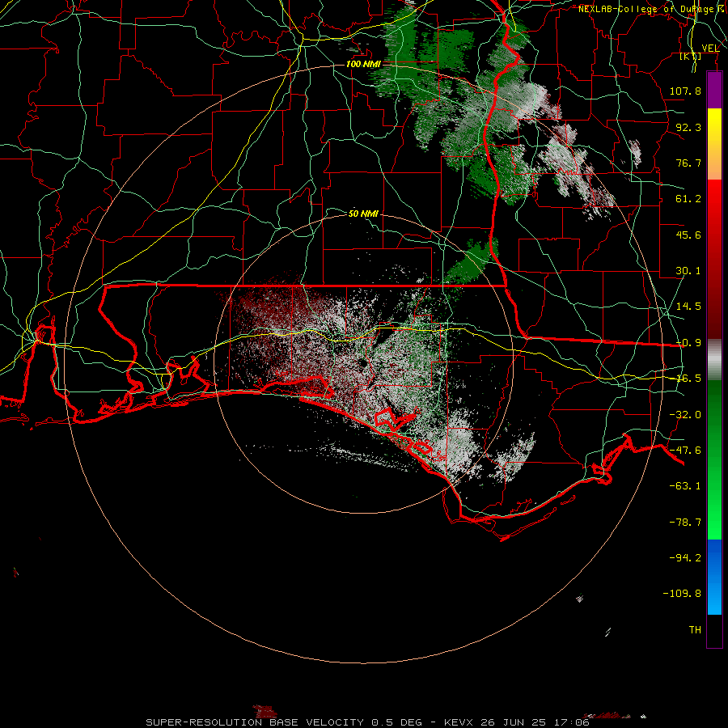Pick the blue segment of velocity color bar
Screen dimensions: 728x728
coord(714,577)
